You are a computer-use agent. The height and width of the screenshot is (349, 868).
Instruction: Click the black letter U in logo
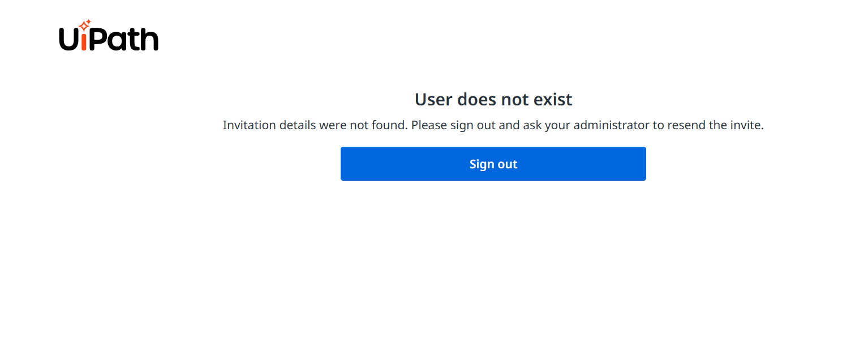(68, 40)
